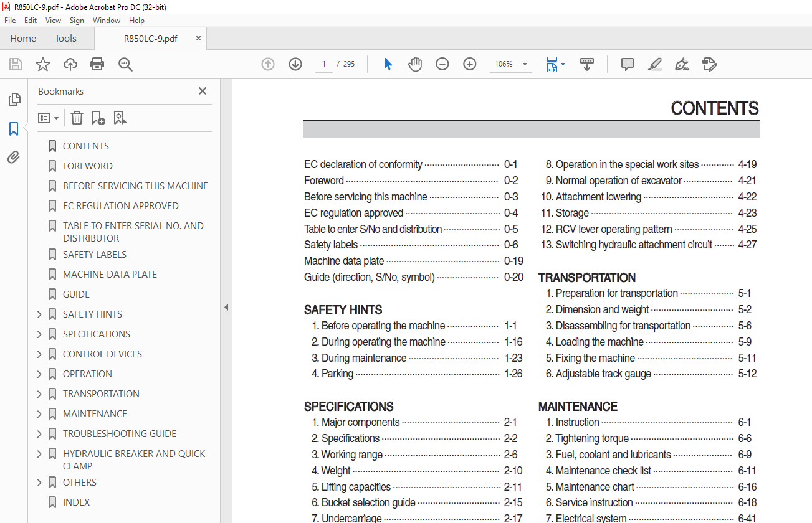Open the Sign menu
This screenshot has height=523, width=812.
[x=77, y=21]
